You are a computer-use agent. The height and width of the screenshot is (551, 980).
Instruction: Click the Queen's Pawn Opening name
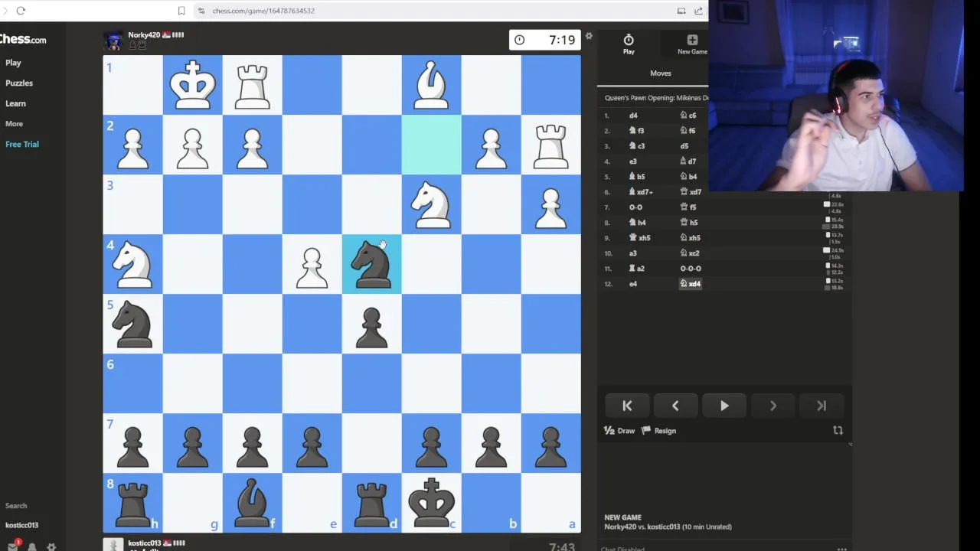[x=656, y=98]
